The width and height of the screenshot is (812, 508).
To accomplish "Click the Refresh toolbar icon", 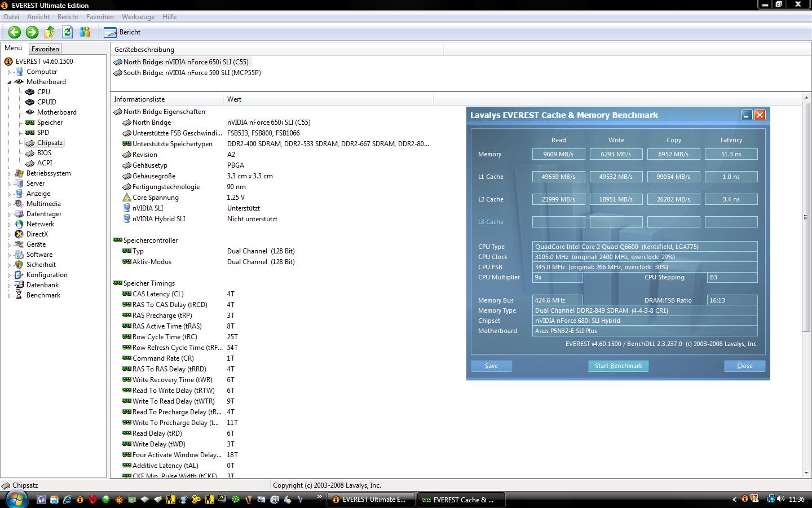I will (x=67, y=32).
